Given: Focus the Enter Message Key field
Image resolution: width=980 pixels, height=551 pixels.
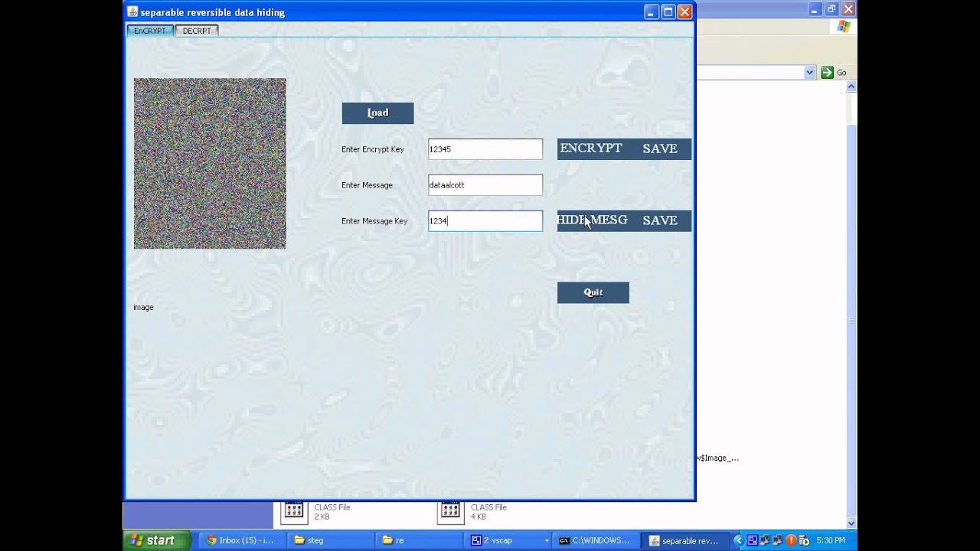Looking at the screenshot, I should pos(485,221).
